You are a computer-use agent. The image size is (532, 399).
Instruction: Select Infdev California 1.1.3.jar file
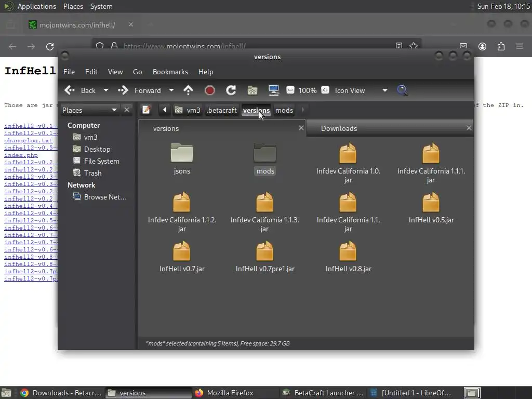[264, 212]
